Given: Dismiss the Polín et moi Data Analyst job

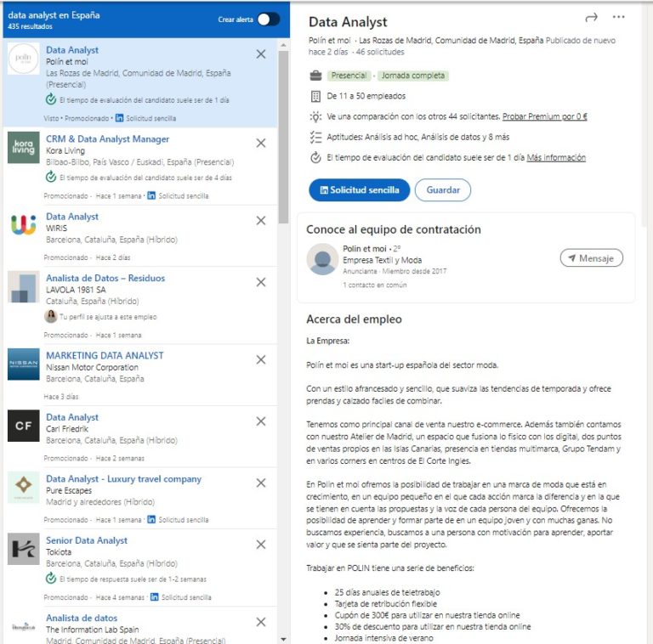Looking at the screenshot, I should point(261,54).
